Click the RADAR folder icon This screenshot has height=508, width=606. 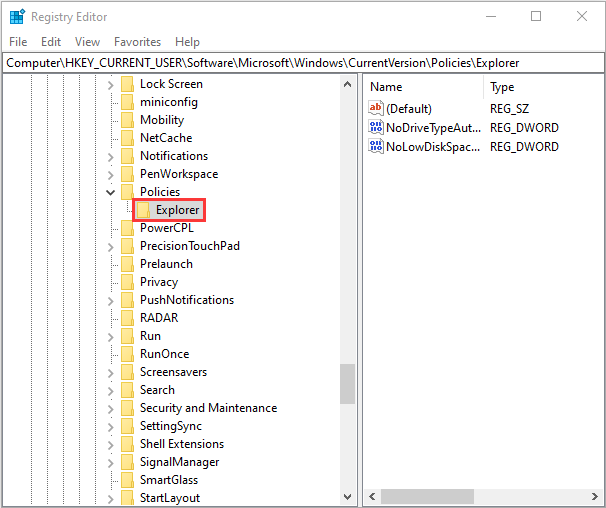127,318
